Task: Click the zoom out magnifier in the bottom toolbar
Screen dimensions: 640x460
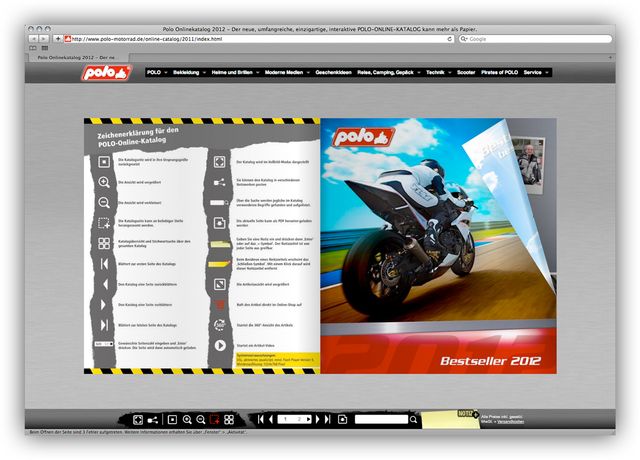Action: [201, 419]
